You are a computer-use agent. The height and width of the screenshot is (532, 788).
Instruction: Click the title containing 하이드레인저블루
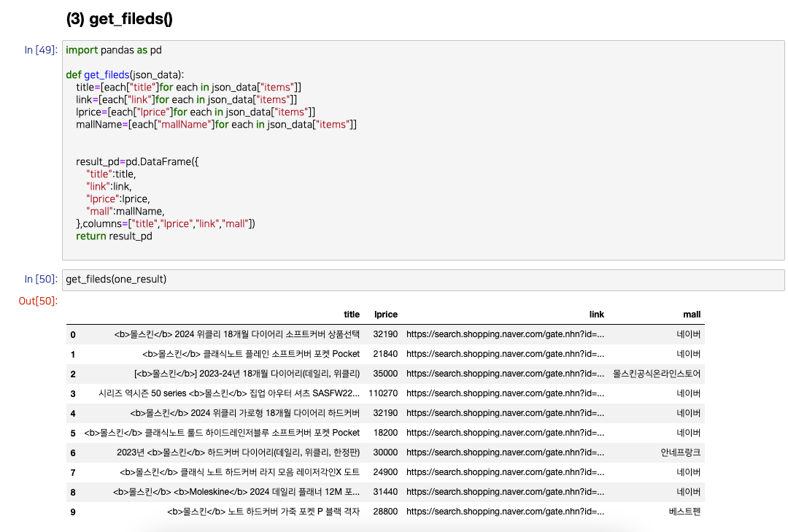click(222, 433)
